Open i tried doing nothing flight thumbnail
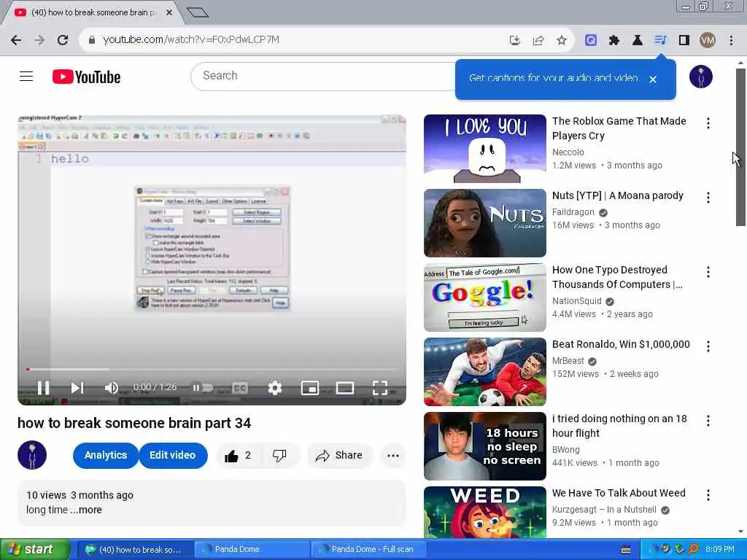The height and width of the screenshot is (560, 747). [x=485, y=446]
